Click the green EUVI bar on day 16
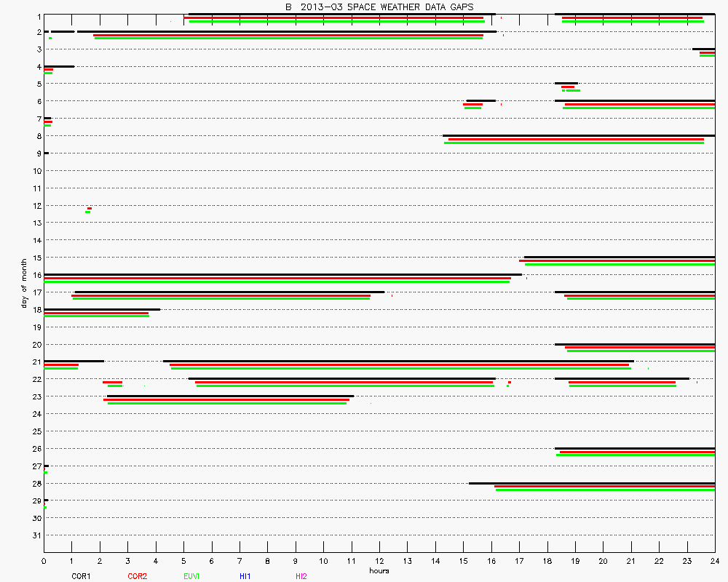728x582 pixels. [277, 281]
